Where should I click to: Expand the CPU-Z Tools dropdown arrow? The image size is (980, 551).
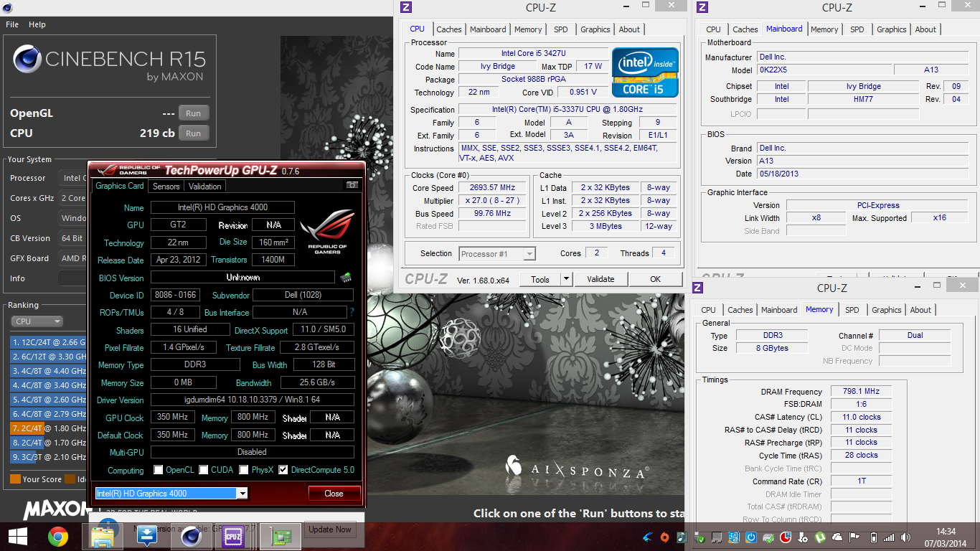[x=566, y=279]
